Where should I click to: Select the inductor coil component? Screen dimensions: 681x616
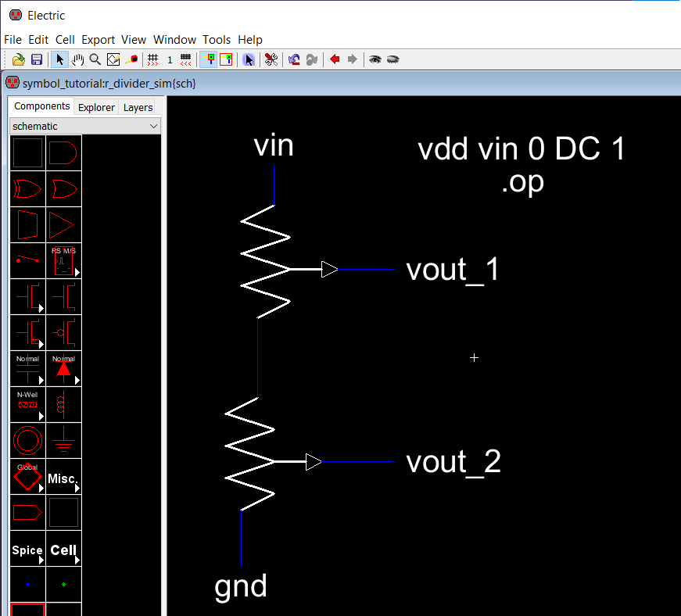(63, 405)
